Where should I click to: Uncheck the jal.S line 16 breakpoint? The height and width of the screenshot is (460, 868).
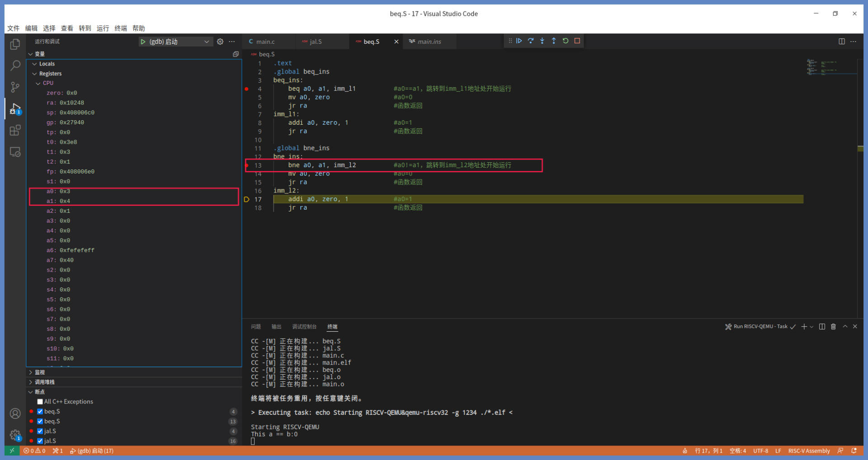(x=40, y=441)
